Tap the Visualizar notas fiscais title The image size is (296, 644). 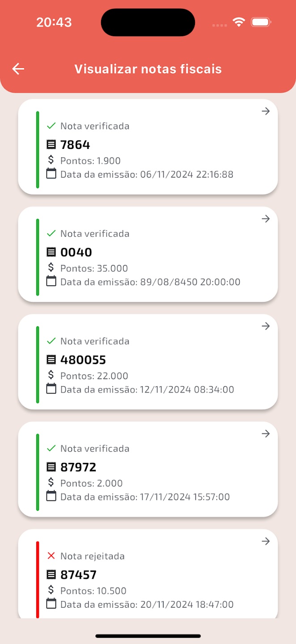148,69
